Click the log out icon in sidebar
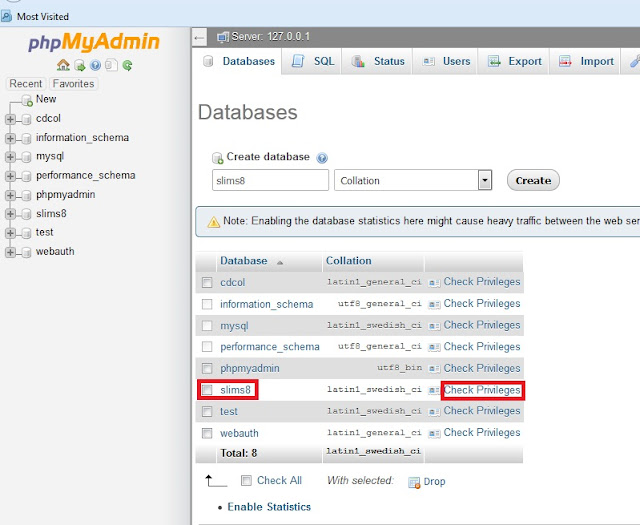Screen dimensions: 640x525 point(80,65)
